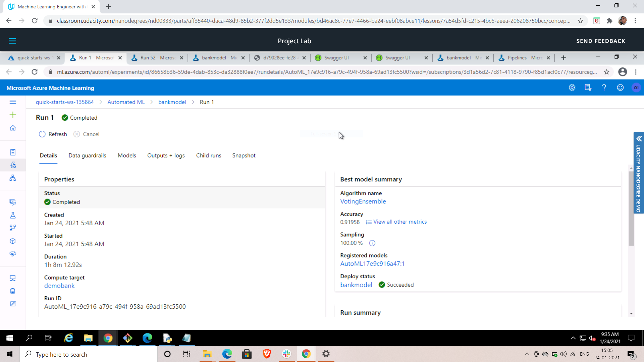Image resolution: width=644 pixels, height=362 pixels.
Task: Open the Automated ML sidebar icon
Action: pos(13,165)
